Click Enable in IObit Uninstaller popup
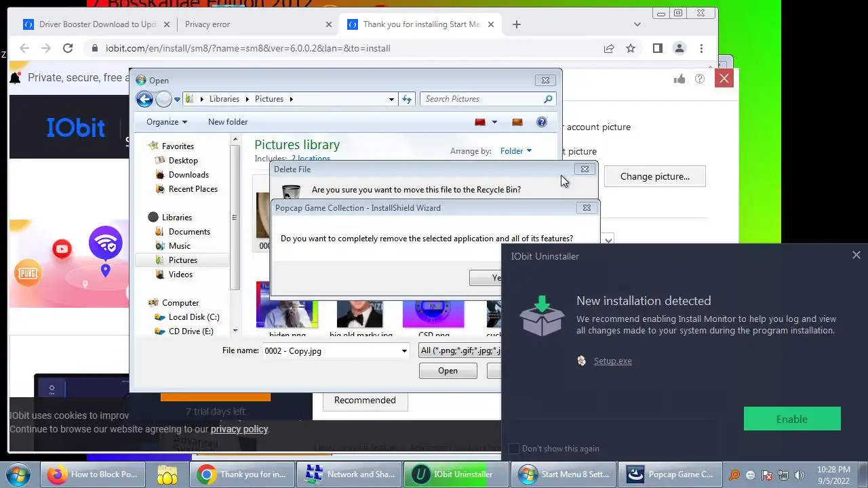868x488 pixels. pyautogui.click(x=792, y=419)
